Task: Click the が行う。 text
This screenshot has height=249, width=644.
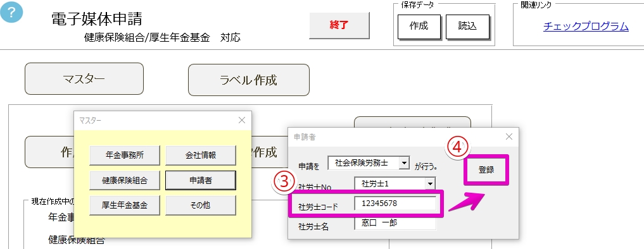Action: pos(426,167)
